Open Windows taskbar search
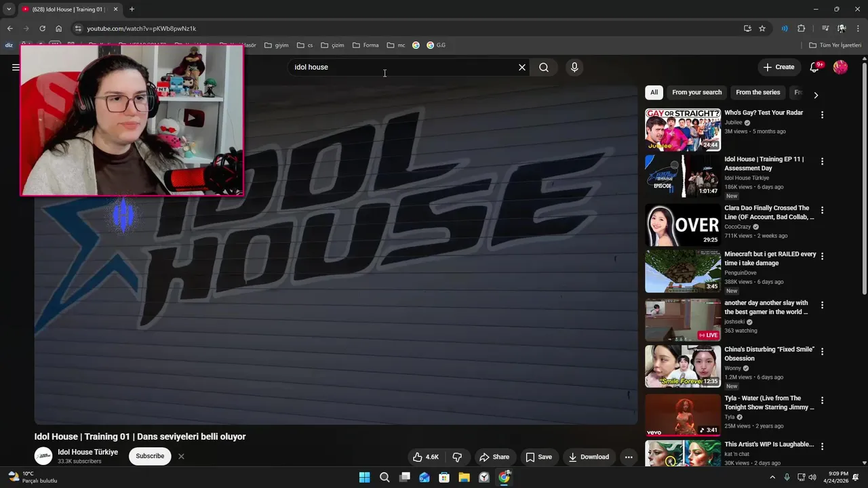 point(384,477)
